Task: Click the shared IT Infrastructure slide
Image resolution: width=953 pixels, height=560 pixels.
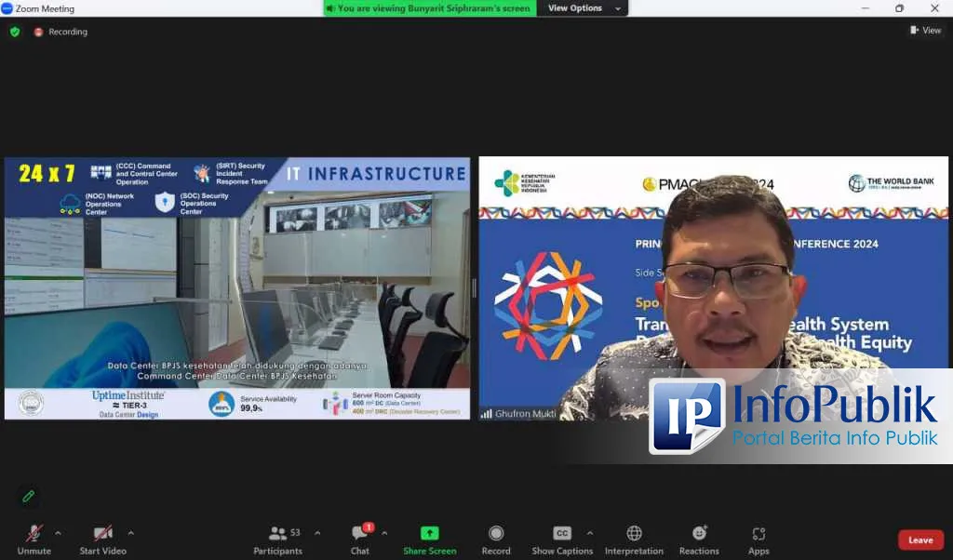Action: (x=237, y=287)
